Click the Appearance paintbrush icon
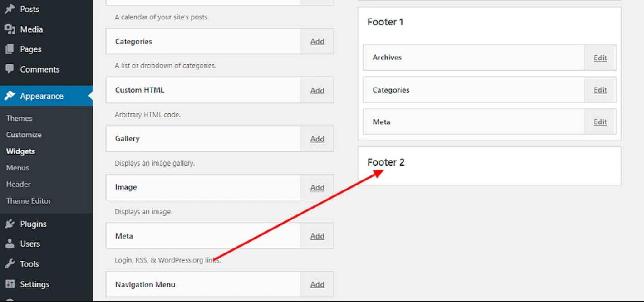 click(x=9, y=96)
